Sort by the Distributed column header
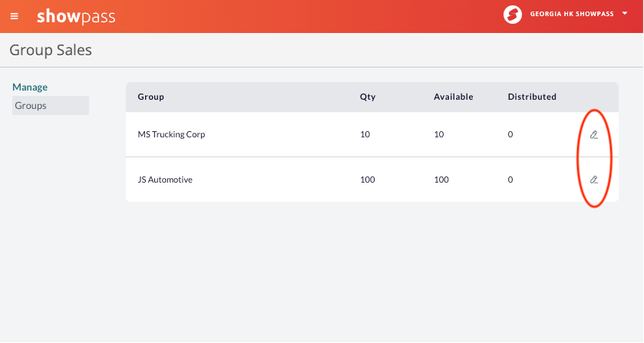This screenshot has height=343, width=644. click(532, 97)
